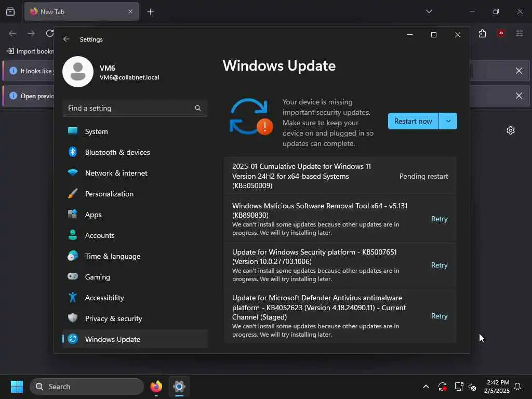
Task: Retry the Windows Security platform update KB5007651
Action: click(440, 265)
